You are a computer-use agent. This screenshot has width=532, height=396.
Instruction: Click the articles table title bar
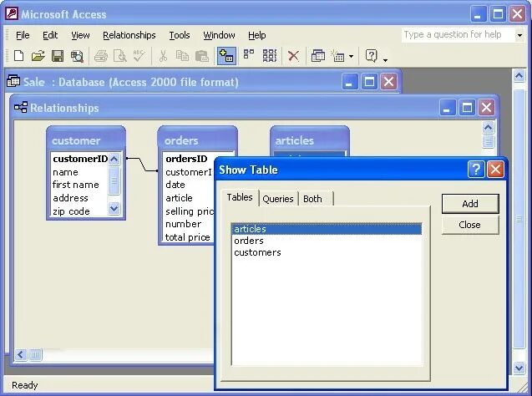(309, 140)
